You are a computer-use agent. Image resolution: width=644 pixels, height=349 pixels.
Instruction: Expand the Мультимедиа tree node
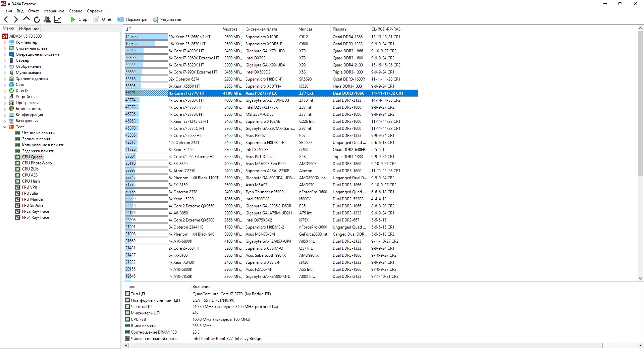5,73
